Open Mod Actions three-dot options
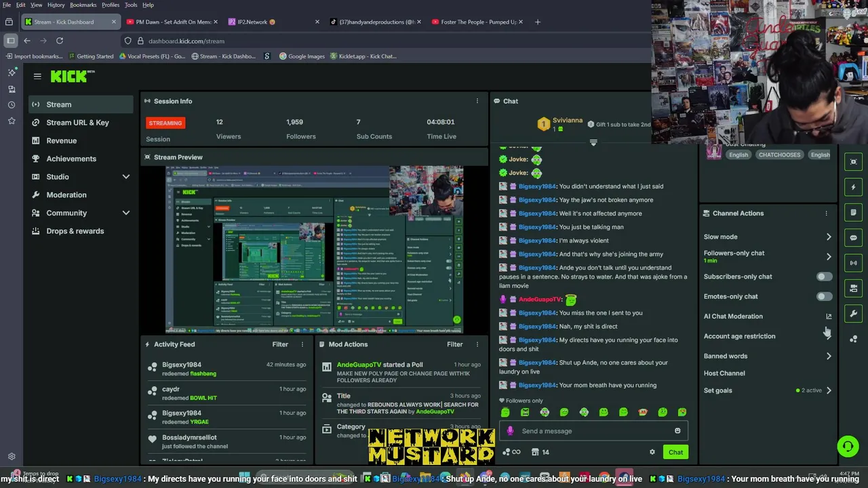Screen dimensions: 868x488 (477, 344)
